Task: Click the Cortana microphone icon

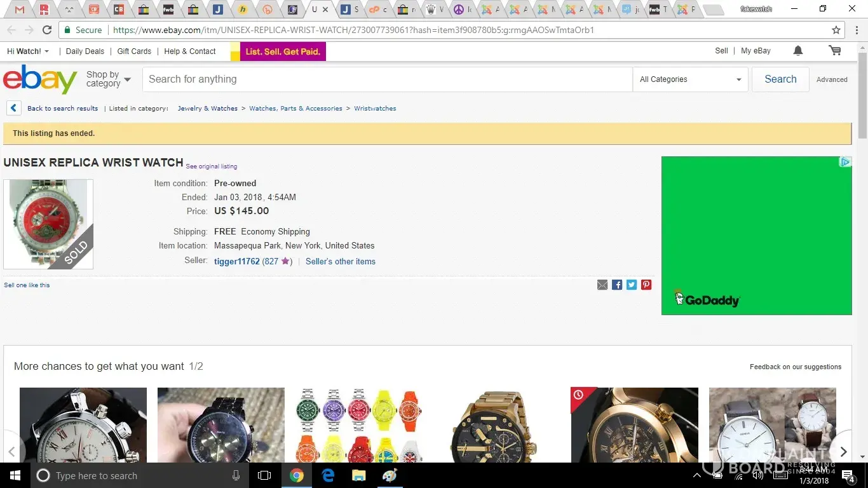Action: point(236,475)
